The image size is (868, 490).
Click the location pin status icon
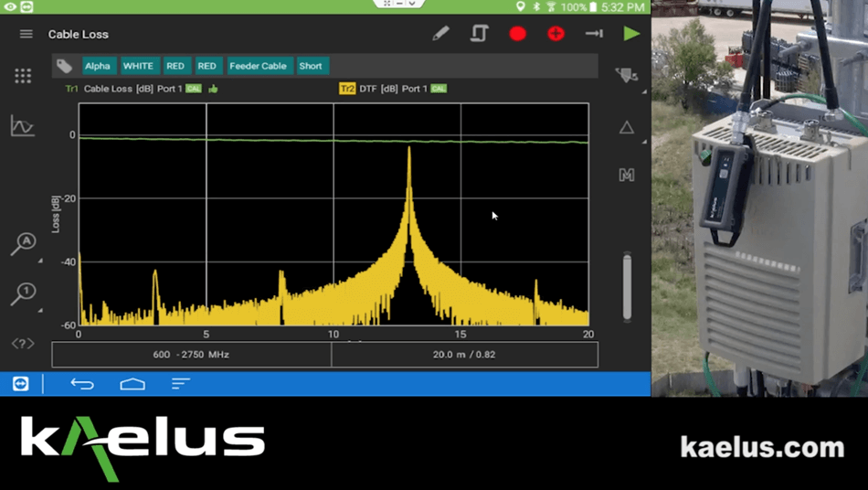click(x=521, y=7)
